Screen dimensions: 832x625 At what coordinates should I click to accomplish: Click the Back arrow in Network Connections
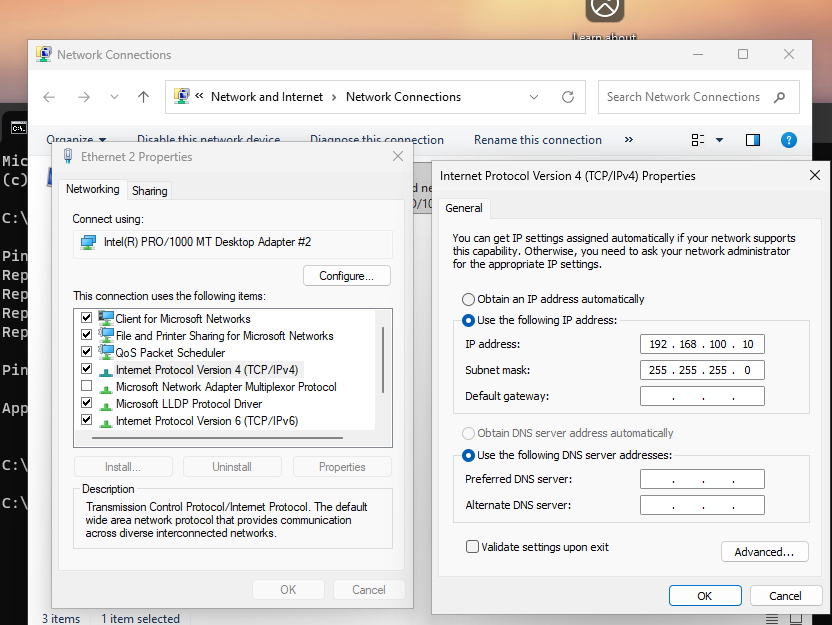tap(49, 97)
